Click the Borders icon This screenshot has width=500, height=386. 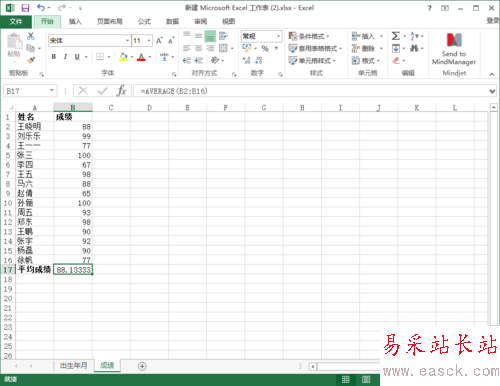[100, 57]
